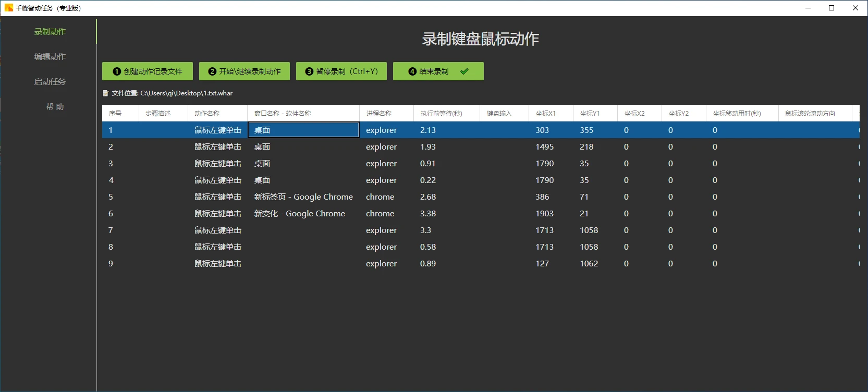Click the numbered 2 icon on start recording
Screen dimensions: 868x392
pos(212,71)
